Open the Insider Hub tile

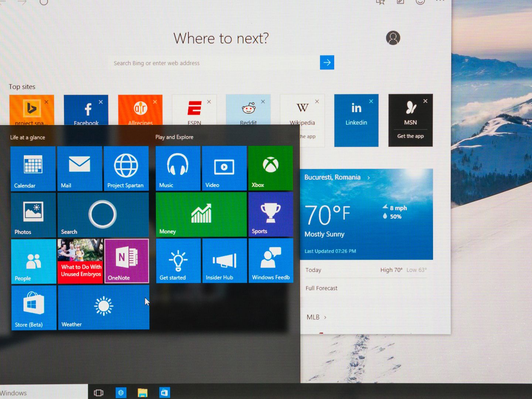click(x=225, y=261)
